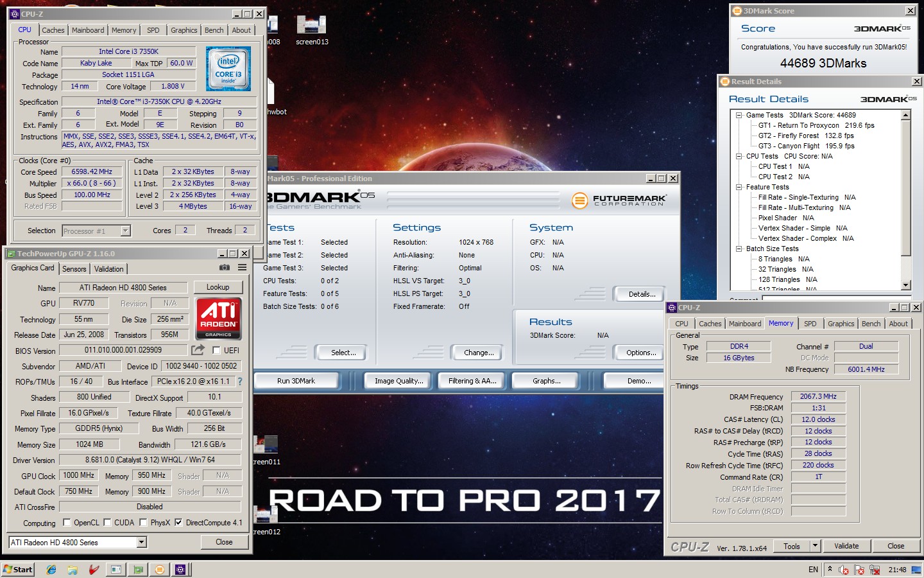Select the screen013 desktop icon
924x578 pixels.
[312, 30]
